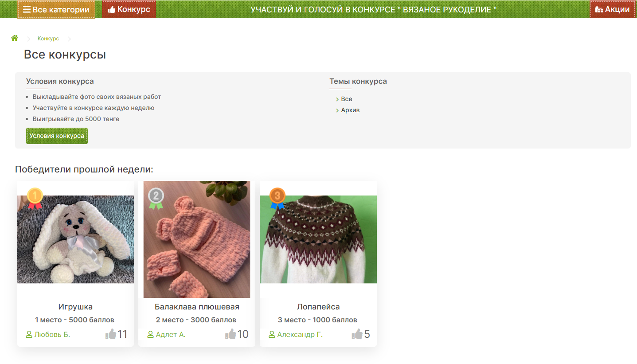Click user icon next to Любовь Б.
637x364 pixels.
pyautogui.click(x=29, y=334)
